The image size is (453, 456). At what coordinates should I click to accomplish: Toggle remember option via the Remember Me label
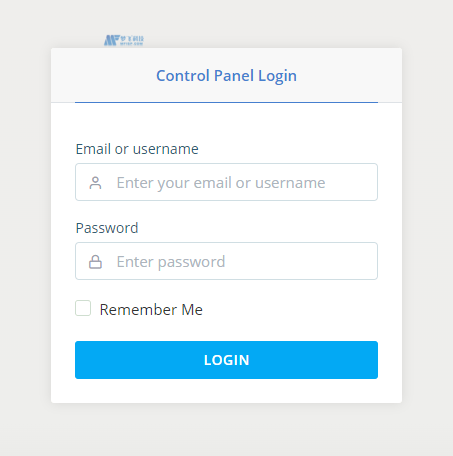pyautogui.click(x=151, y=310)
